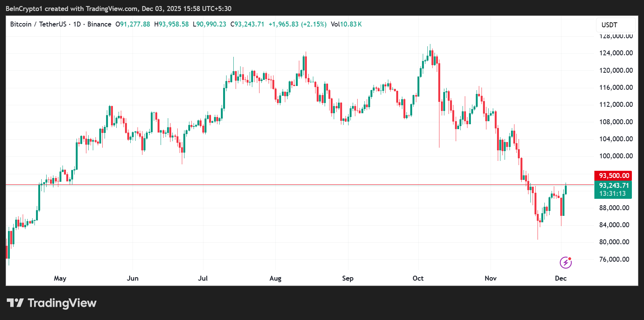The height and width of the screenshot is (320, 644).
Task: Click the Jul label on time axis
Action: click(x=203, y=278)
